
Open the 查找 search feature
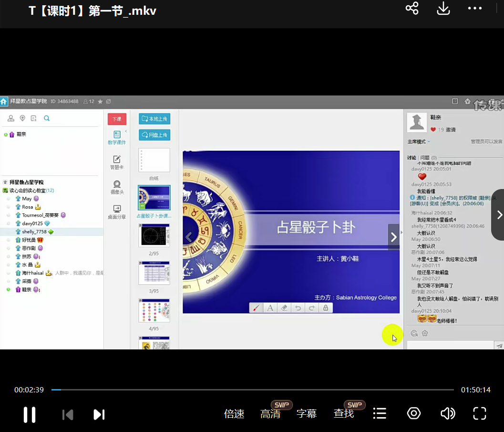pyautogui.click(x=344, y=414)
